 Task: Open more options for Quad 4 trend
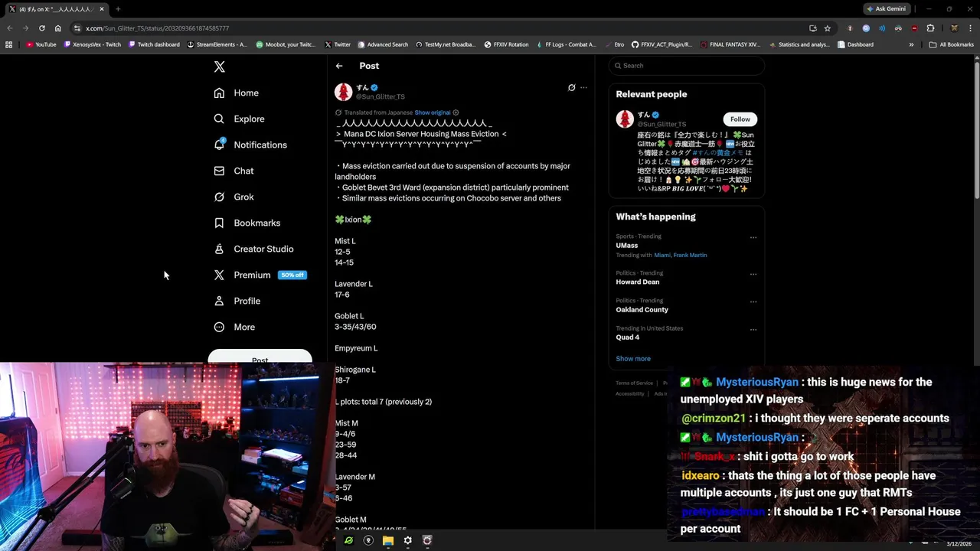click(x=753, y=329)
